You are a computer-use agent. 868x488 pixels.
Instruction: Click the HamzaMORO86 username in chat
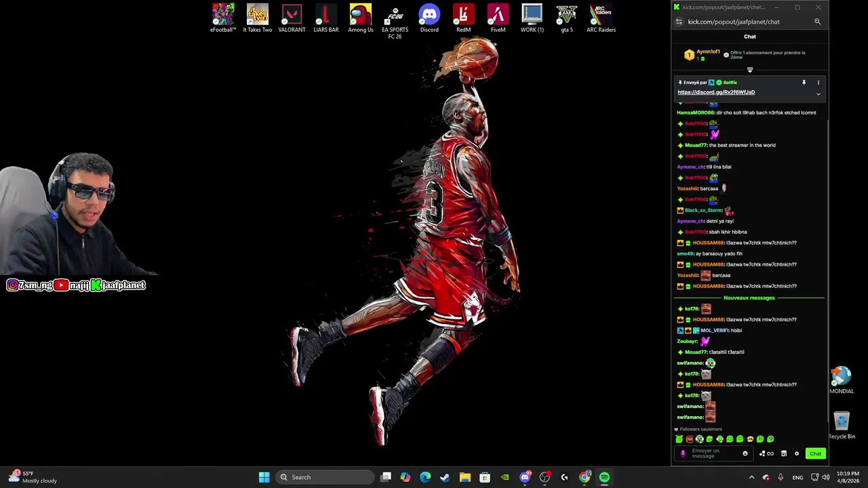(696, 113)
